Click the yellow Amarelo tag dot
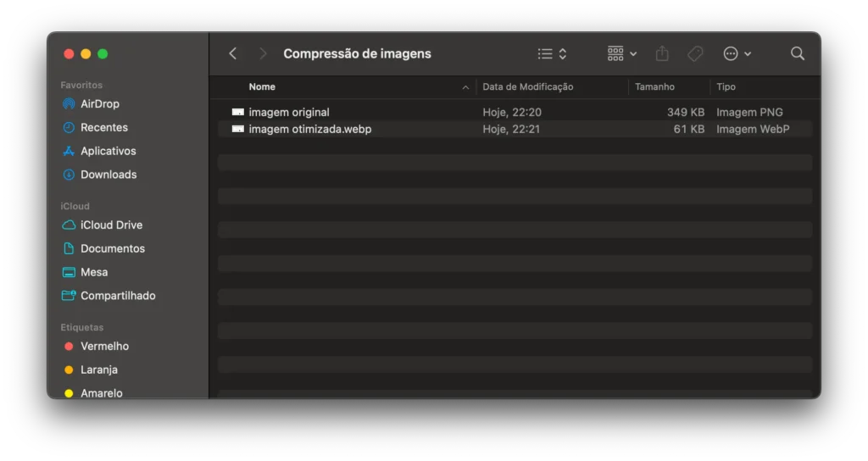Image resolution: width=868 pixels, height=461 pixels. tap(69, 393)
